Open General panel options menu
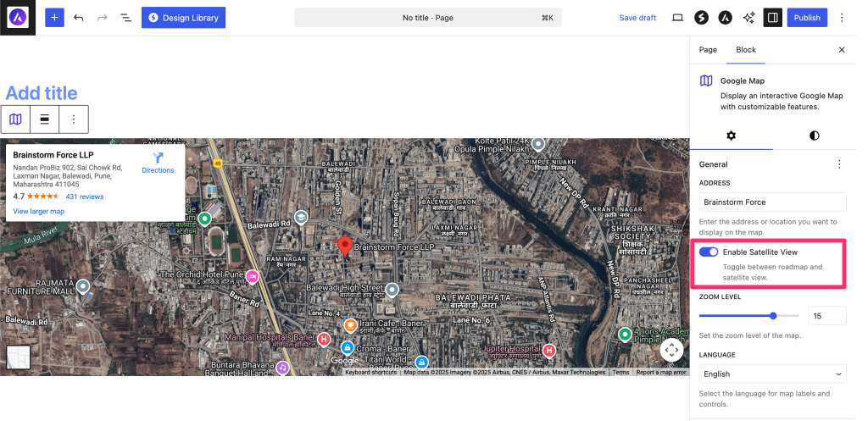The image size is (868, 421). 839,164
